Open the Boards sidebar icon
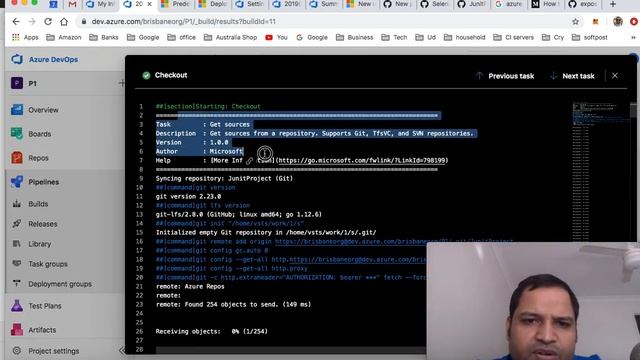The height and width of the screenshot is (360, 640). point(17,134)
